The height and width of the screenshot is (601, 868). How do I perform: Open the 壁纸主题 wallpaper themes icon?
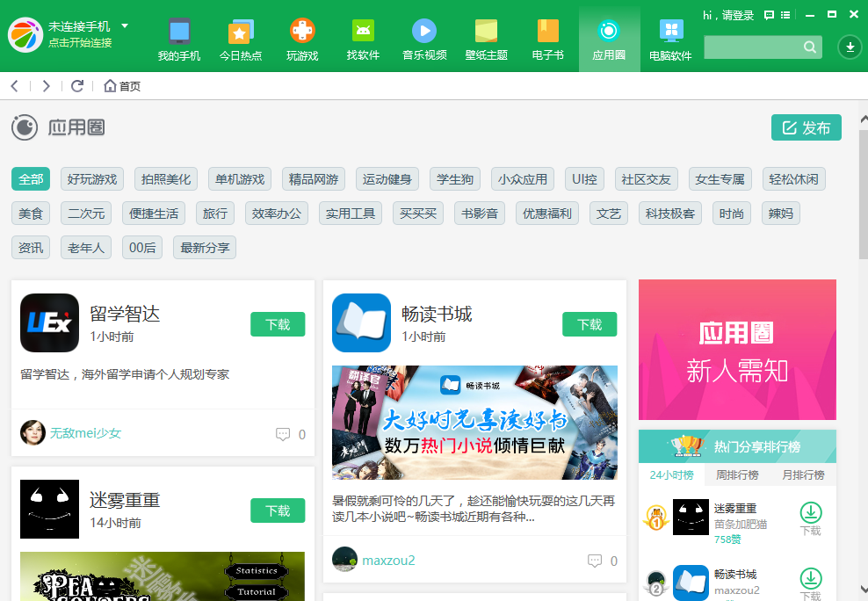click(x=486, y=38)
